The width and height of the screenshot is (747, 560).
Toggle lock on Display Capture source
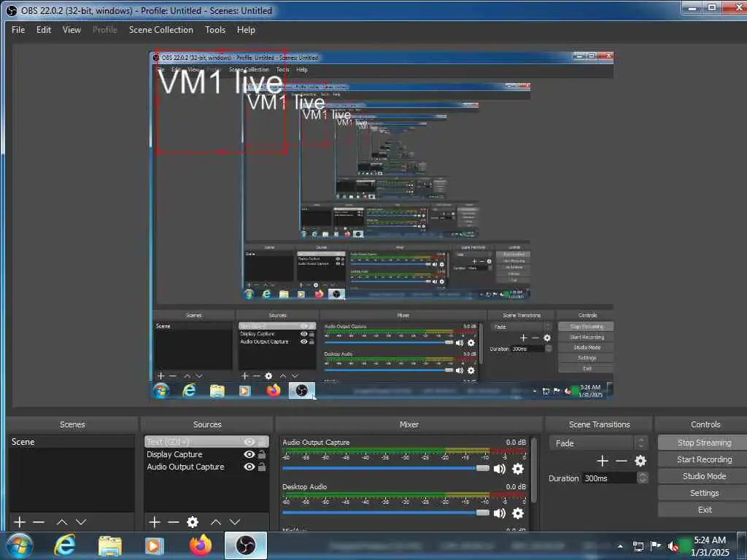[x=262, y=454]
